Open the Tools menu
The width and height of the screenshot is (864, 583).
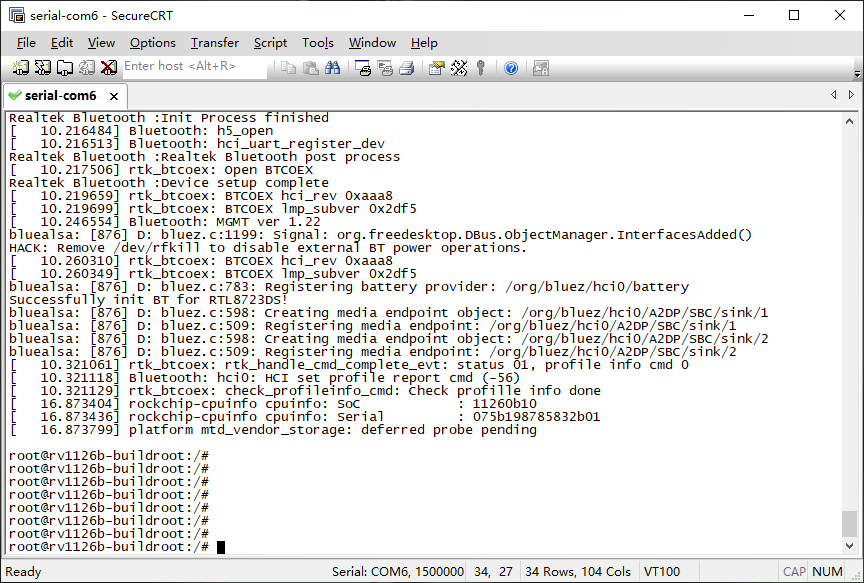pos(318,43)
